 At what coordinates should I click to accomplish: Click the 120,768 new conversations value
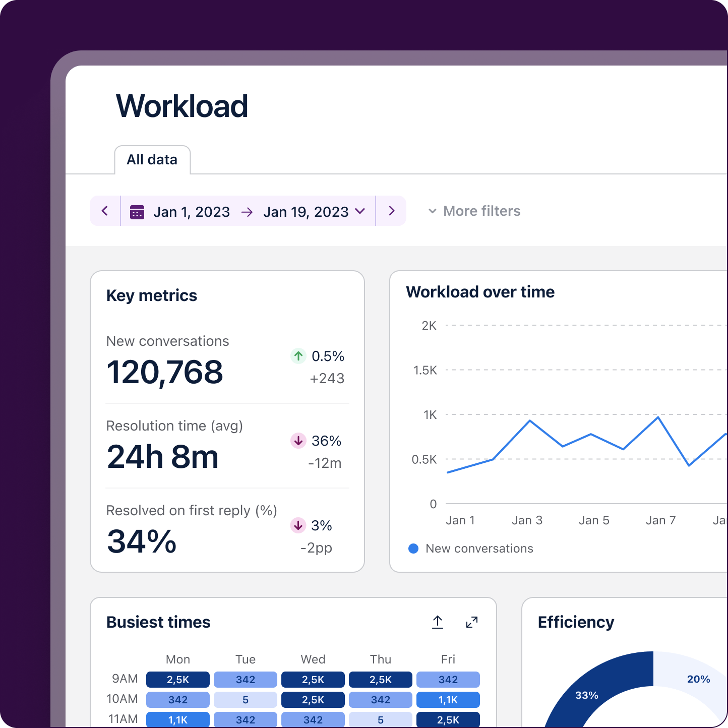[165, 372]
